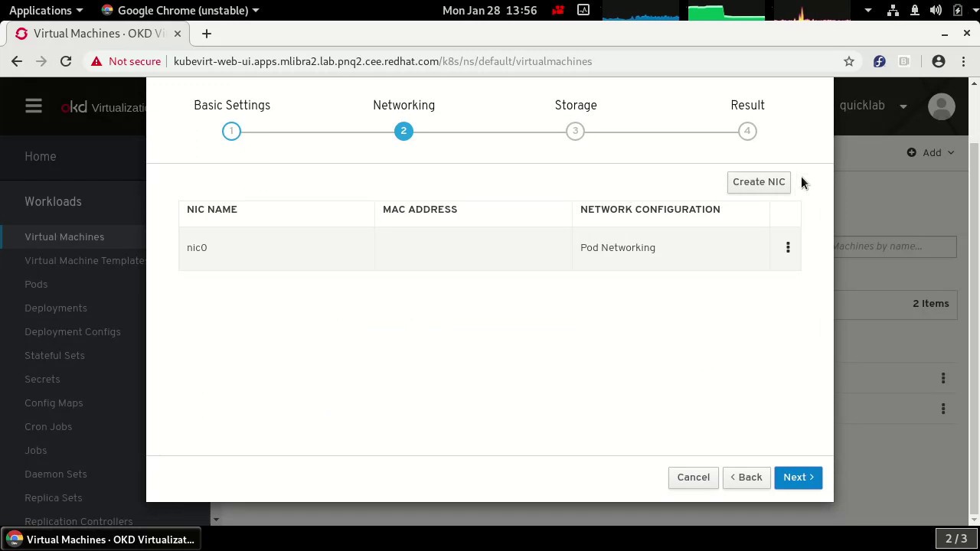980x551 pixels.
Task: Go to Result step circle
Action: click(x=747, y=131)
